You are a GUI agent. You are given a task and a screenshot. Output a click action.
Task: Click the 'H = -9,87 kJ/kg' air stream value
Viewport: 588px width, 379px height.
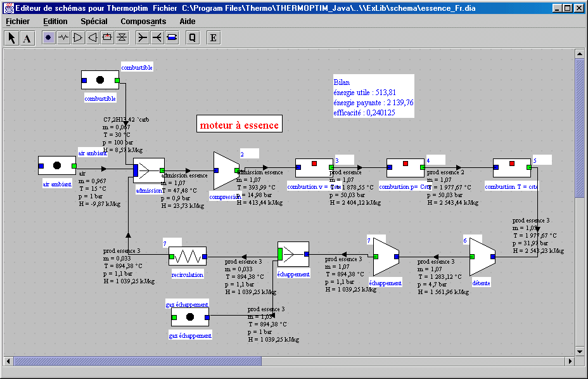[x=99, y=204]
